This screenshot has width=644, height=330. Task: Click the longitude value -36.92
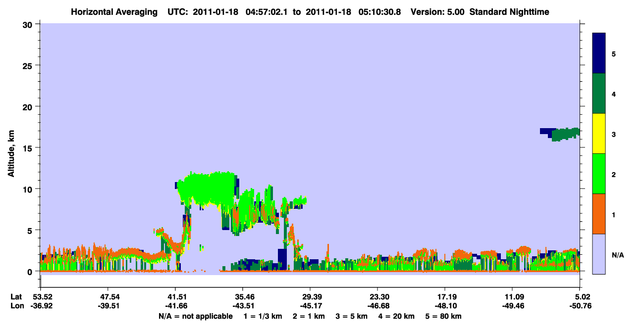pyautogui.click(x=41, y=306)
